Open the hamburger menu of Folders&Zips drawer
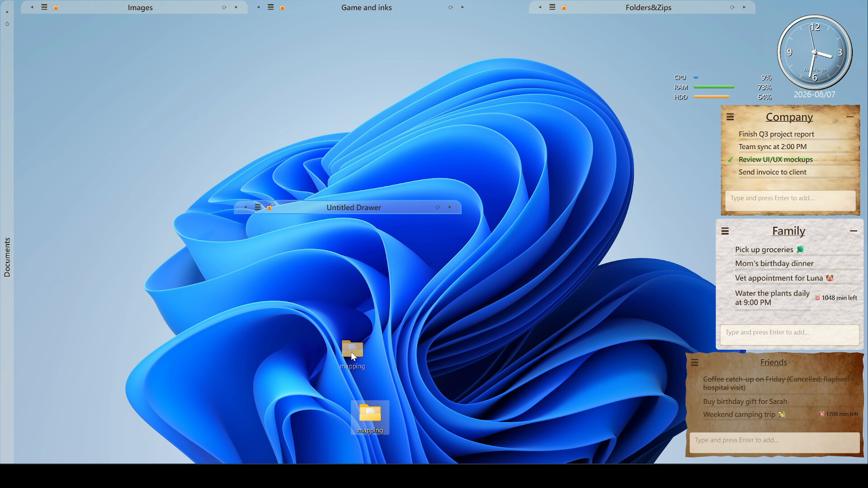Viewport: 868px width, 488px height. (552, 7)
